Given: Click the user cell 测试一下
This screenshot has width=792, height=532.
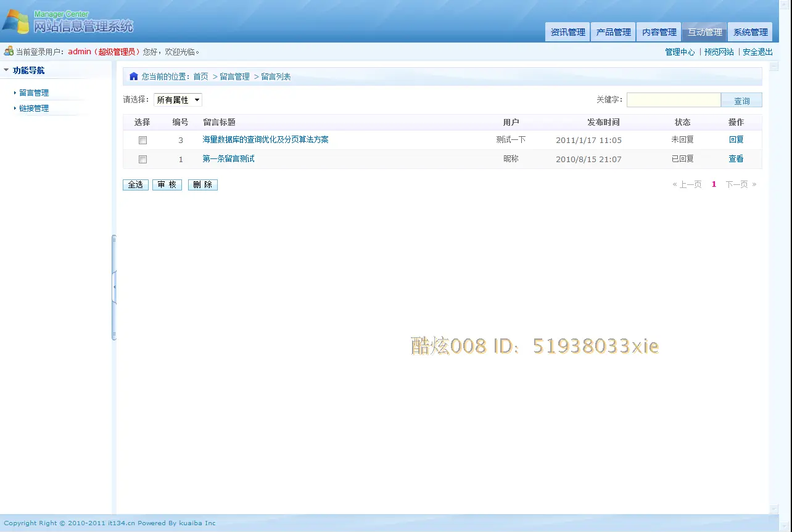Looking at the screenshot, I should tap(511, 140).
